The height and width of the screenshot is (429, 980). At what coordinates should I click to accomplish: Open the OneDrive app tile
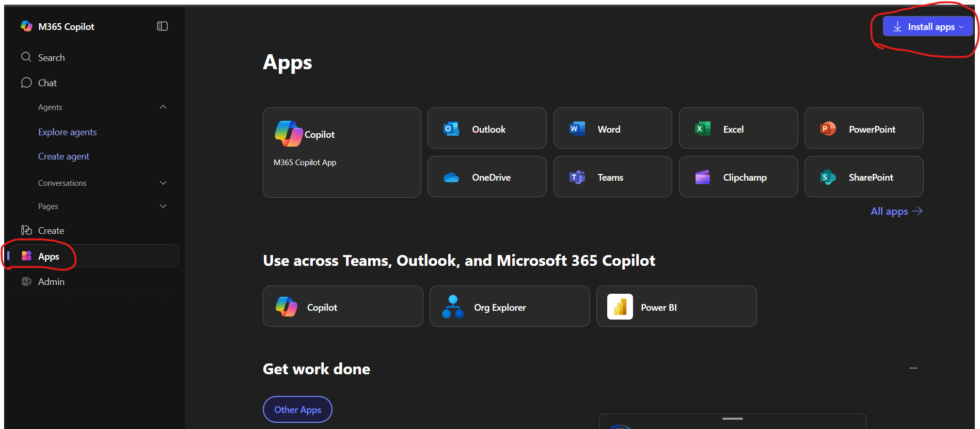pyautogui.click(x=486, y=177)
